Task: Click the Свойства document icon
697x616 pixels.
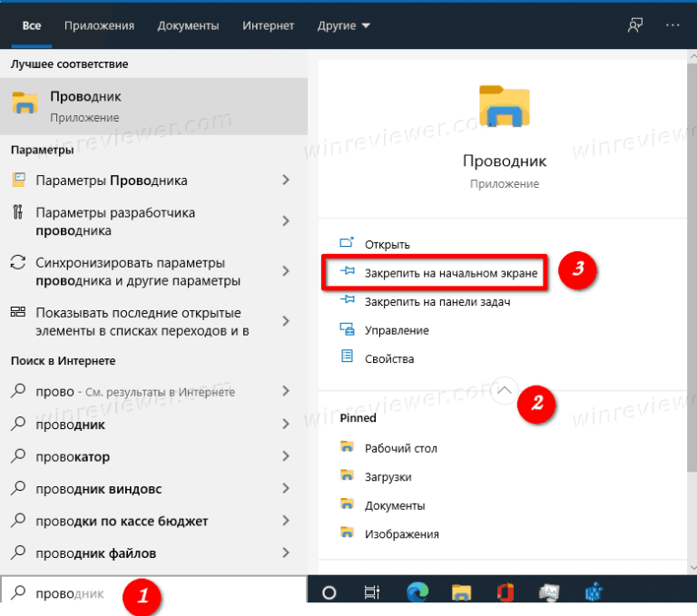Action: (x=347, y=356)
